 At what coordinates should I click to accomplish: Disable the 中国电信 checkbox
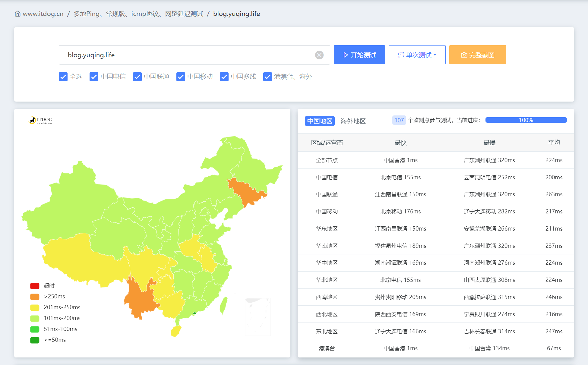94,77
